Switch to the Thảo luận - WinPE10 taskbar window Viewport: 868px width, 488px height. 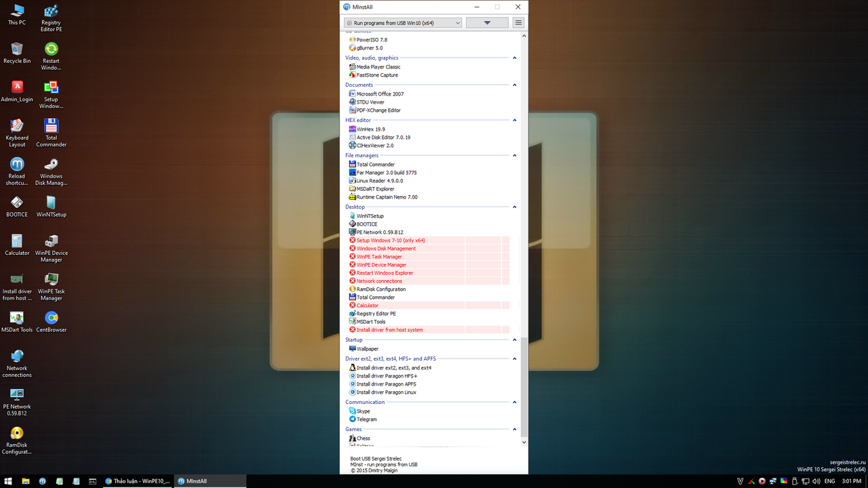click(137, 481)
